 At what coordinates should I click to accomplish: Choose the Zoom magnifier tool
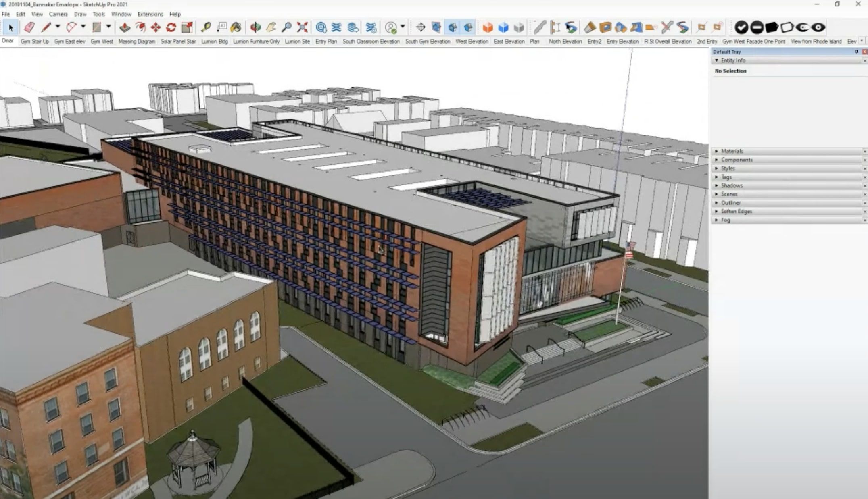[286, 27]
